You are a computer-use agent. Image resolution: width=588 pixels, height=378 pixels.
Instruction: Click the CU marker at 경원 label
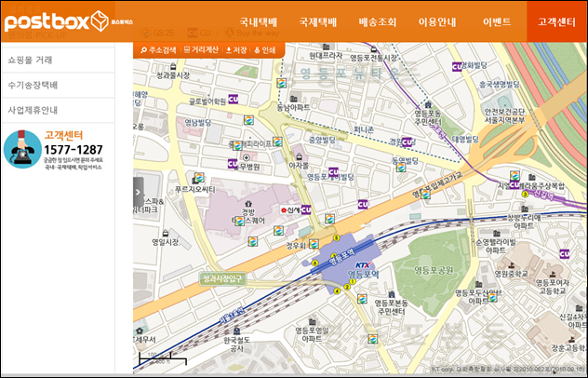click(407, 142)
